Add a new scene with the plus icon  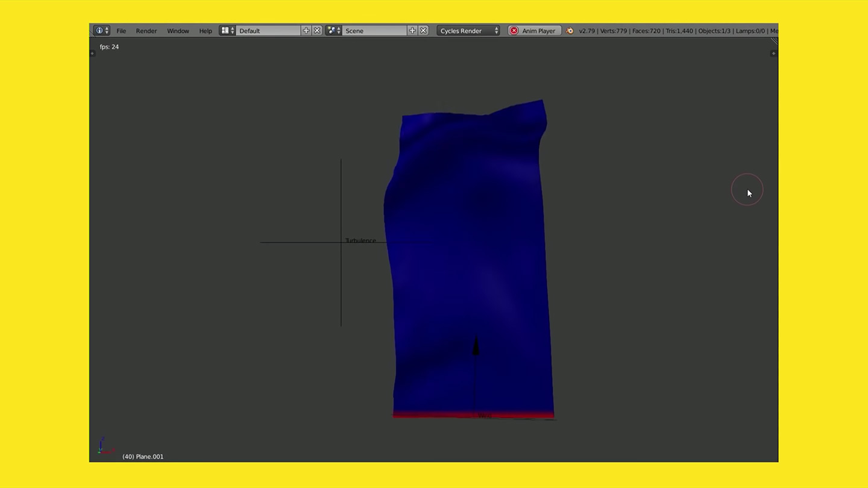coord(412,30)
